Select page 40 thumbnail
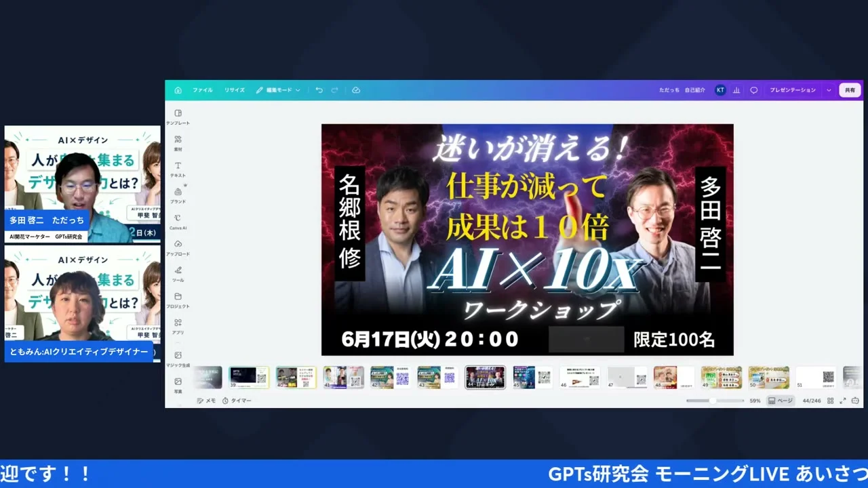The width and height of the screenshot is (868, 488). (x=296, y=378)
